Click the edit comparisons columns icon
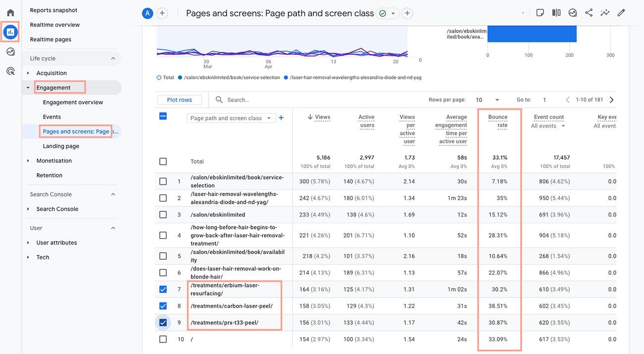This screenshot has height=354, width=644. tap(556, 13)
